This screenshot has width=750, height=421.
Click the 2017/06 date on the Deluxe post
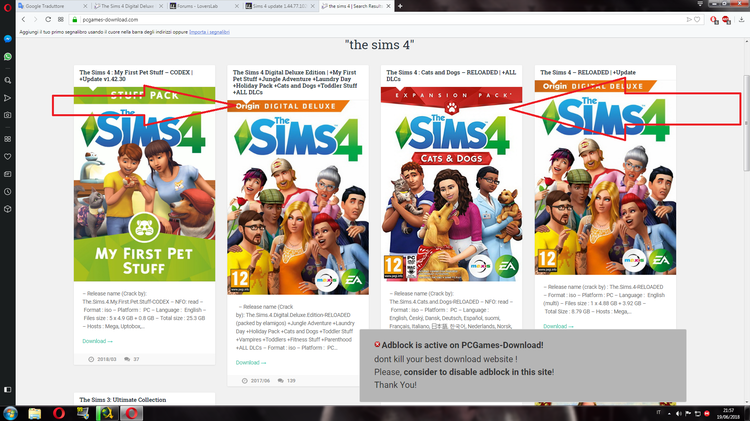256,381
